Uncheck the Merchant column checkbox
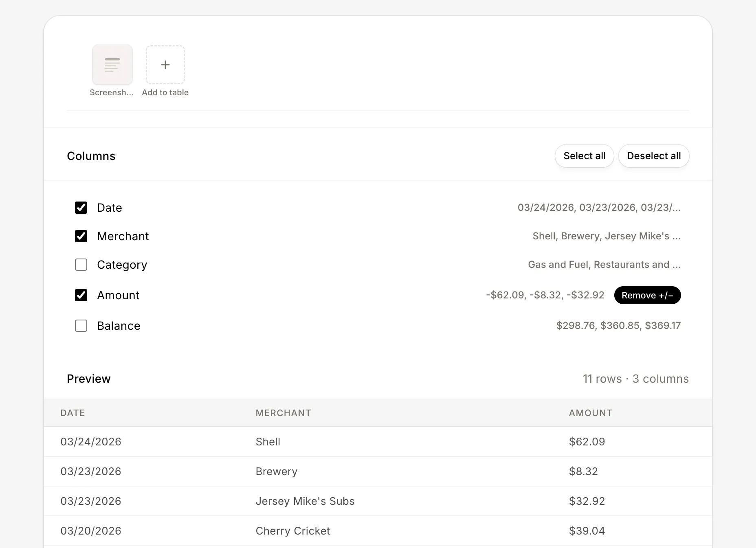Screen dimensions: 756x548 [81, 236]
